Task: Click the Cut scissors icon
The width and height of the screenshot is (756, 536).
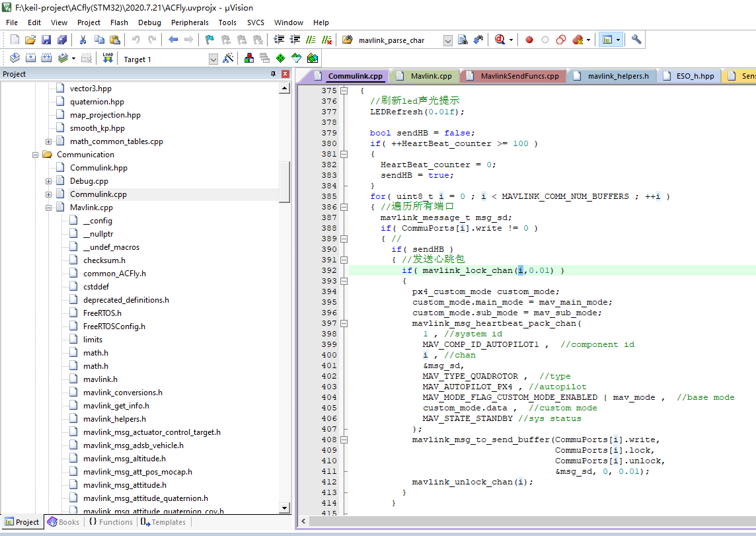Action: (83, 40)
